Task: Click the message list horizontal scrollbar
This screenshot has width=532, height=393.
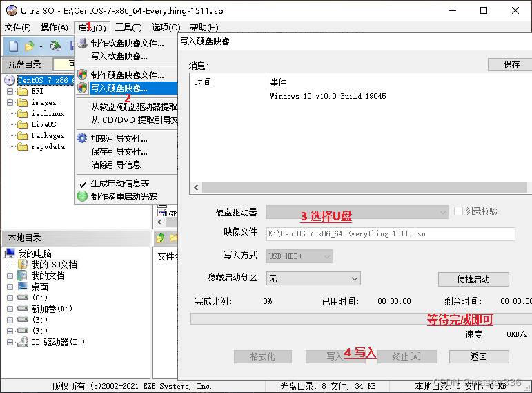Action: pos(359,187)
